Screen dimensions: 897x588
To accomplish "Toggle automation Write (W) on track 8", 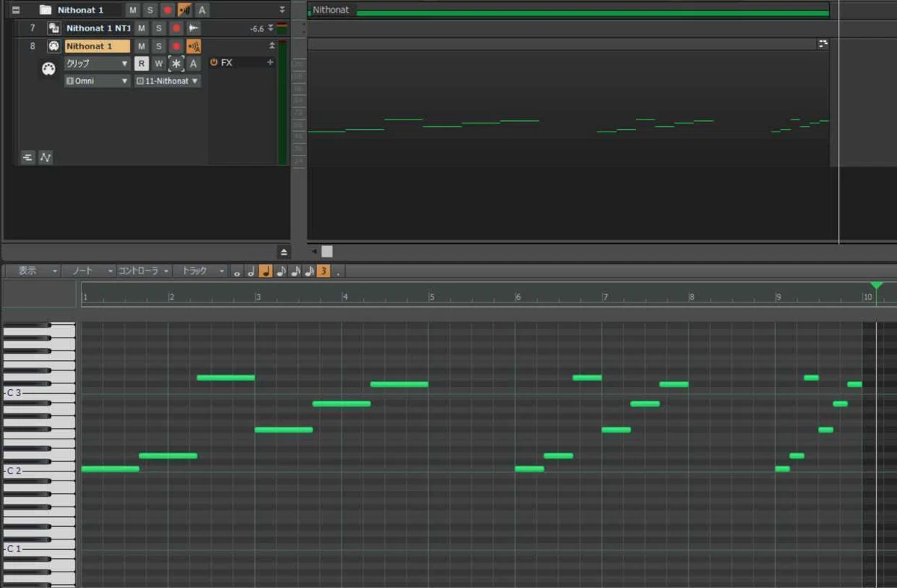I will click(x=158, y=64).
